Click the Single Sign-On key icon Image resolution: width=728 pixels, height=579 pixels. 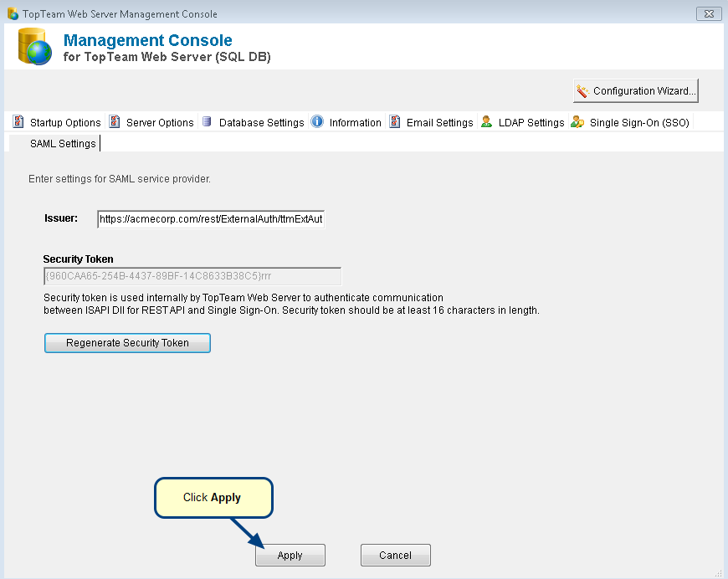[577, 121]
